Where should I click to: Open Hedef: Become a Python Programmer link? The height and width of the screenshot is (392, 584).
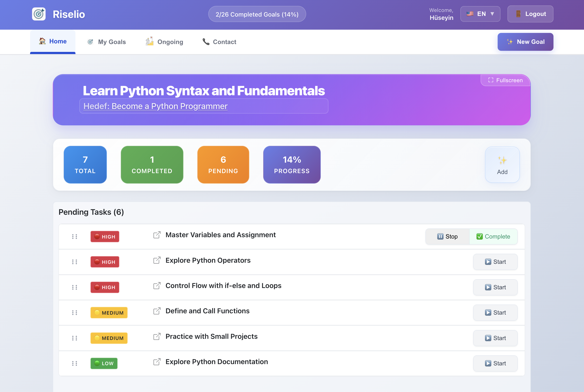pos(155,106)
